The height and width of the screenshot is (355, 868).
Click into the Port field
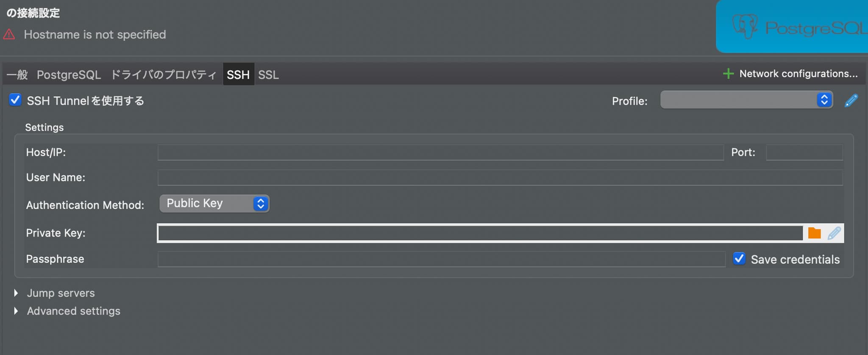804,152
